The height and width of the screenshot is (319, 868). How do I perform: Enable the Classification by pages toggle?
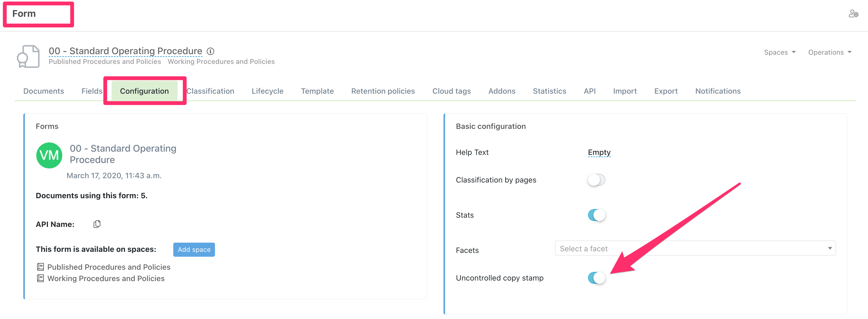click(x=596, y=180)
